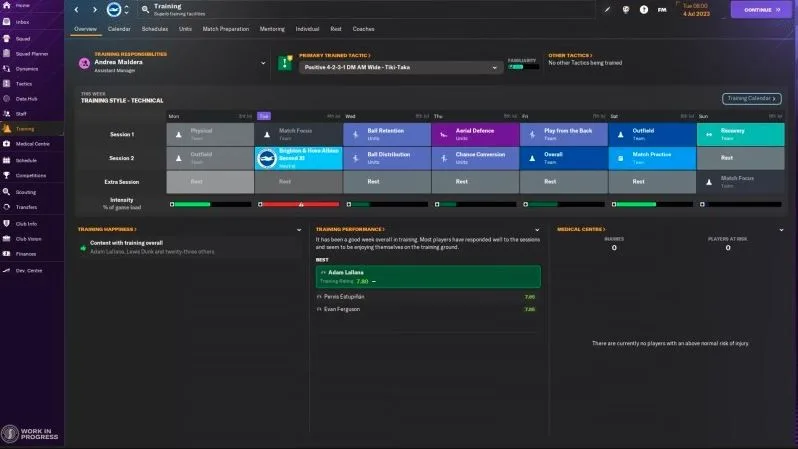Switch to the Calendar tab

pyautogui.click(x=119, y=29)
